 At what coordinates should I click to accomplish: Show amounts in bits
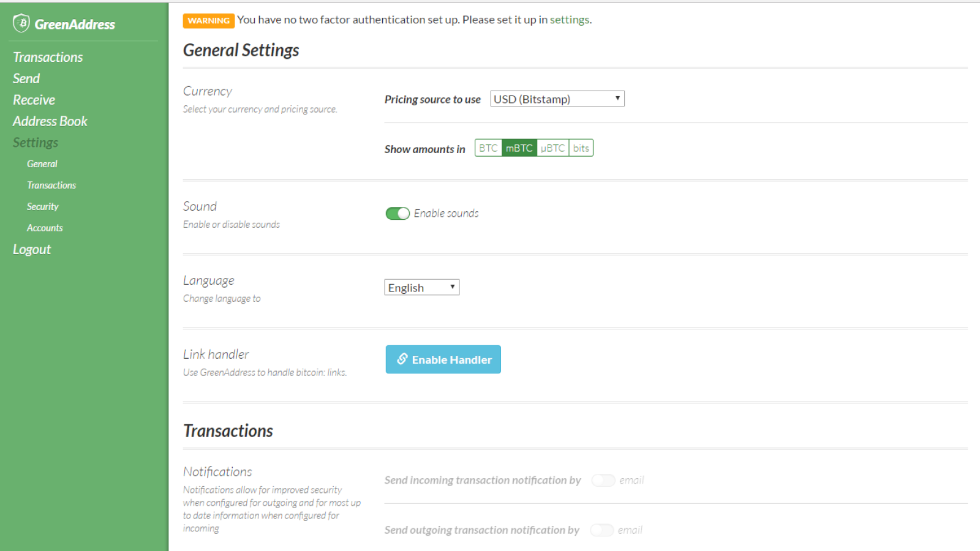[x=581, y=148]
